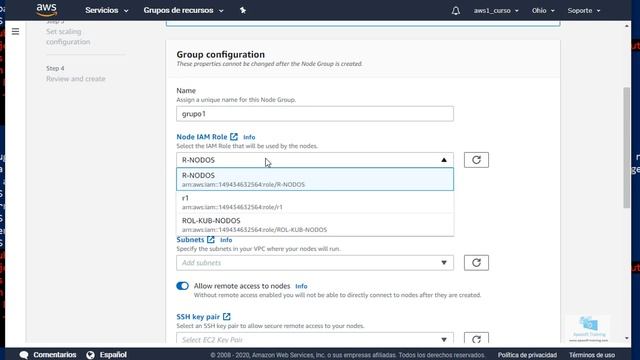The image size is (640, 360).
Task: Open Info next to Node IAM Role
Action: (249, 137)
